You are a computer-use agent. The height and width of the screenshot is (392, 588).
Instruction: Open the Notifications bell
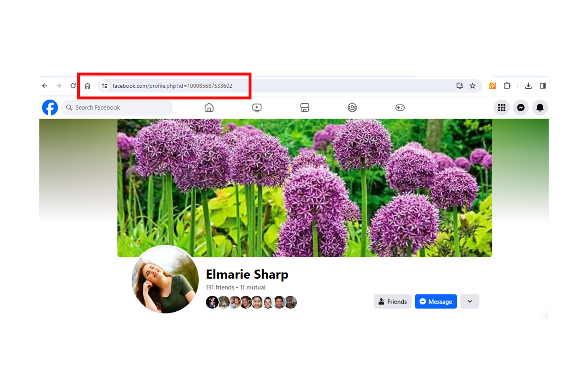(540, 107)
